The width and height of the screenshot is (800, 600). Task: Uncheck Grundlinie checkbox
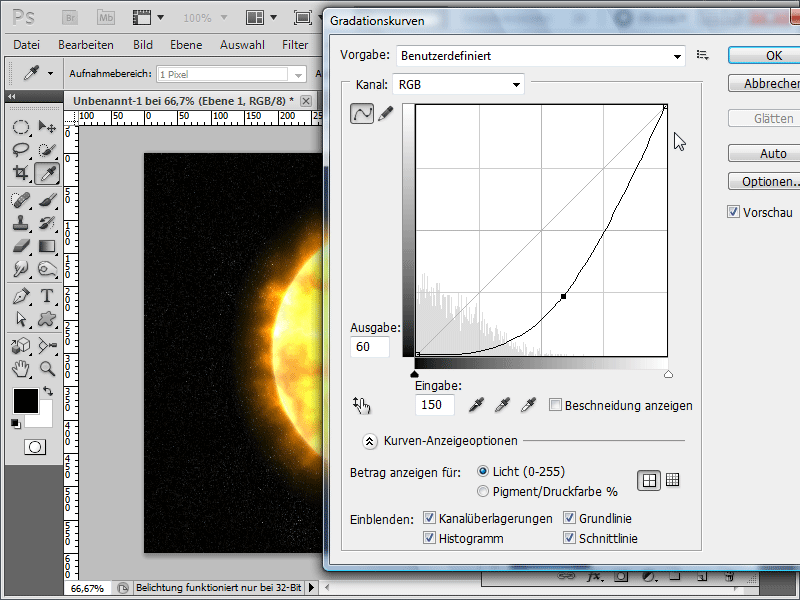click(569, 518)
